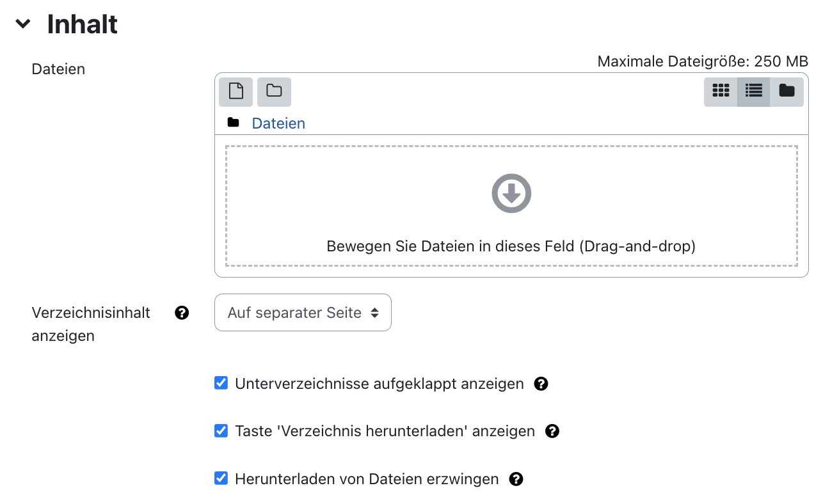Toggle 'Herunterladen von Dateien erzwingen' checkbox

pyautogui.click(x=221, y=478)
